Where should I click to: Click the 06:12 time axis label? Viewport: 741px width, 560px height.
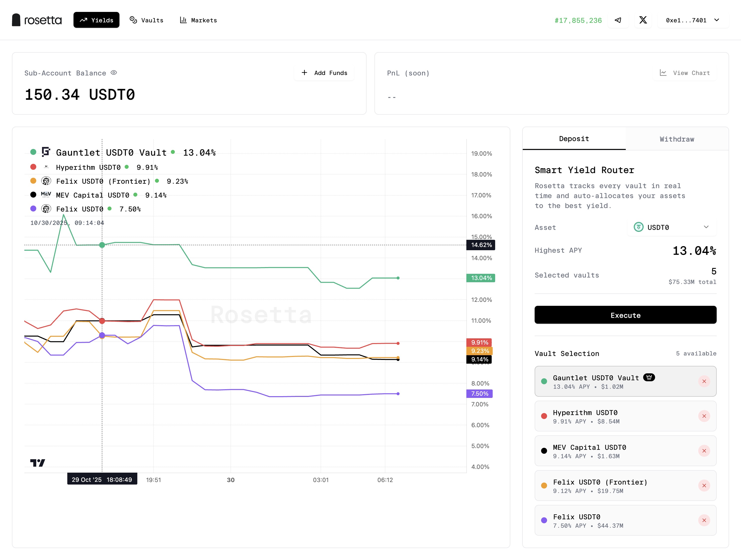click(x=385, y=480)
